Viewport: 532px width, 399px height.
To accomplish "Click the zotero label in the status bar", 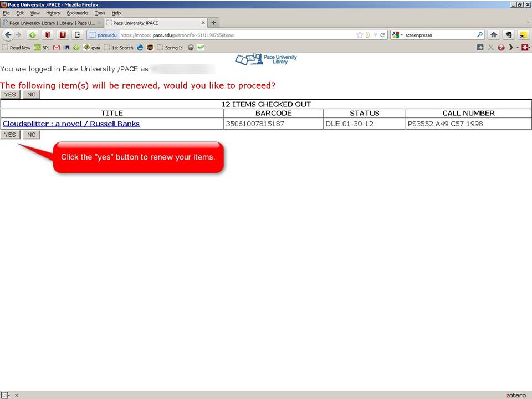I will [516, 395].
